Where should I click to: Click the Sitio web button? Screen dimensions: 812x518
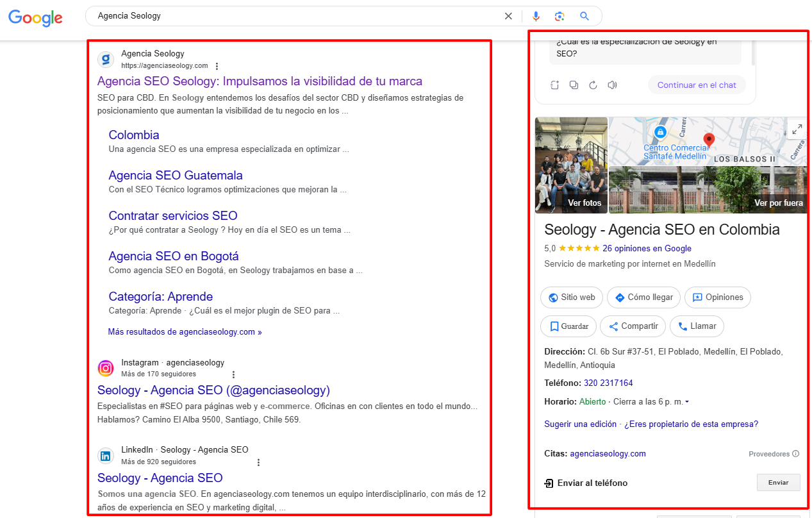click(x=571, y=297)
